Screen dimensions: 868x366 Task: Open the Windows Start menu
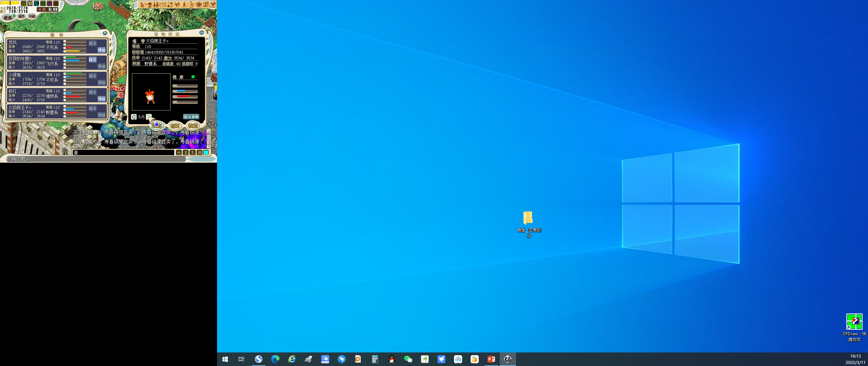225,359
